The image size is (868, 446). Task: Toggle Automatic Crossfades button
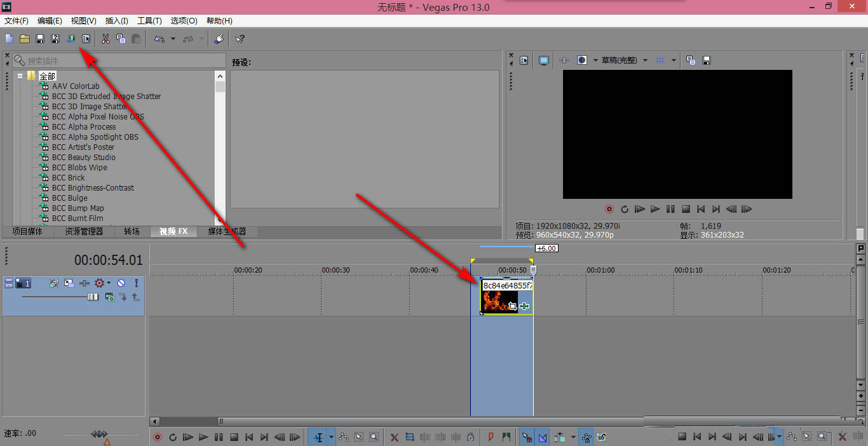[543, 437]
